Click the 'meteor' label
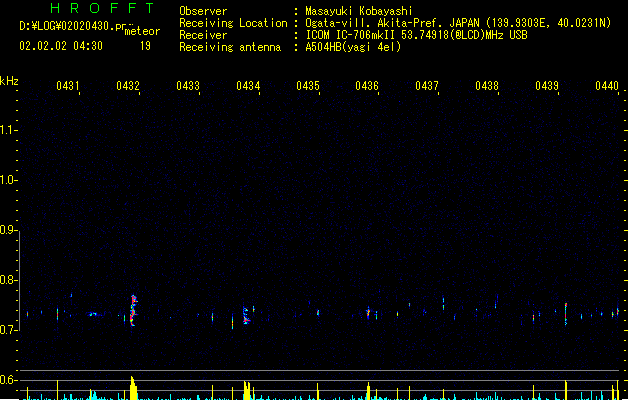 point(142,31)
